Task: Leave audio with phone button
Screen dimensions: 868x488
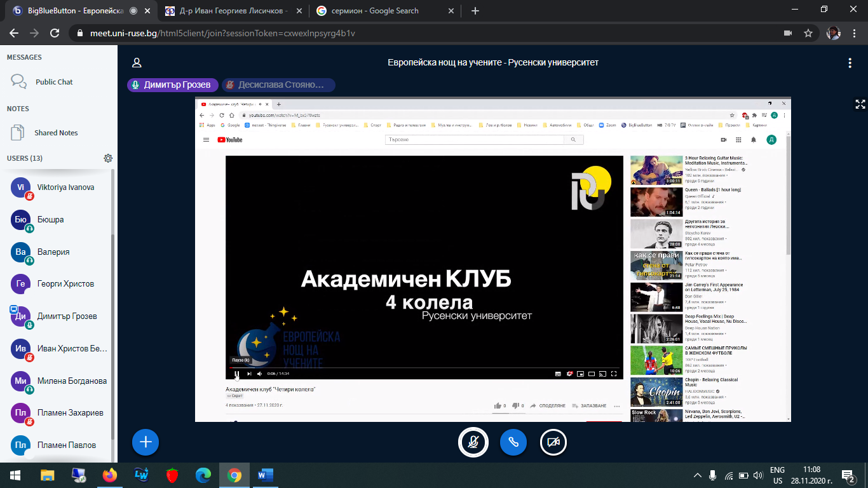Action: pos(513,442)
